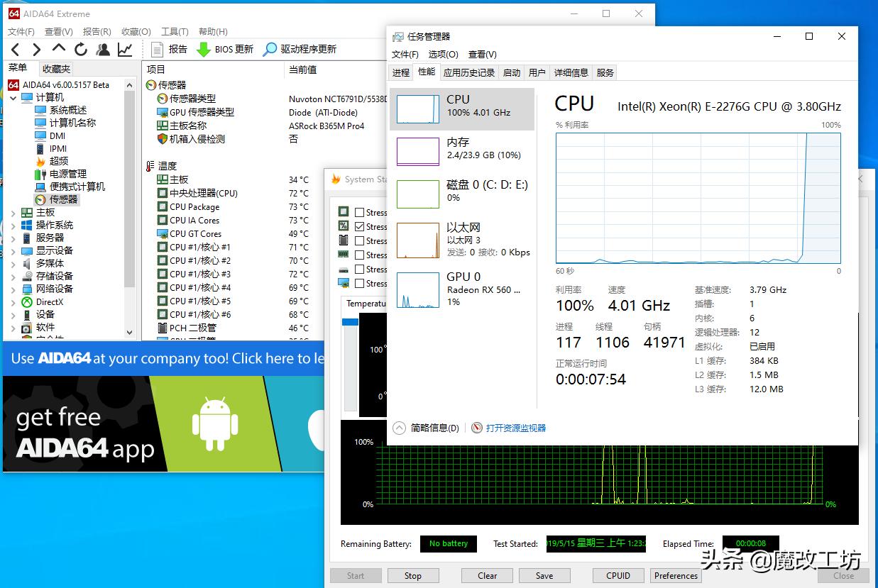Select 网络设备 network tree item
Screen dimensions: 878x588
click(47, 289)
